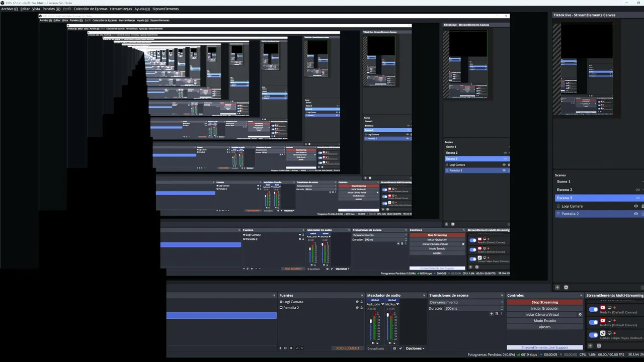Move the selected source up in Fuentes
Image resolution: width=644 pixels, height=362 pixels.
(297, 348)
